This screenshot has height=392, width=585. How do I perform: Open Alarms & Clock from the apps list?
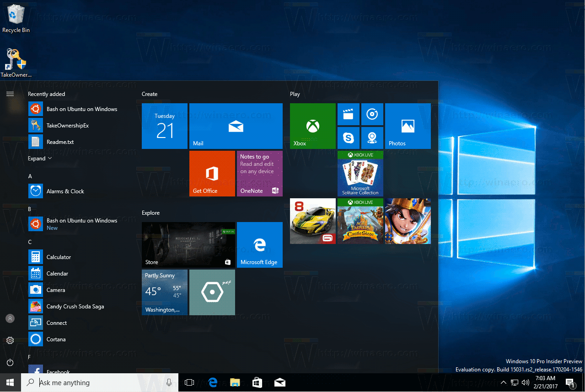64,191
